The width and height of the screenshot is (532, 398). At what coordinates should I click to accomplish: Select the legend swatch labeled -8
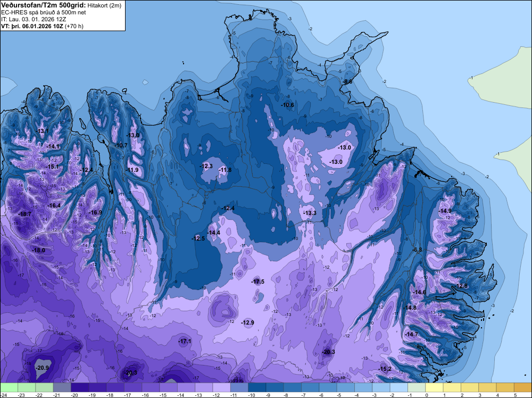[293, 387]
